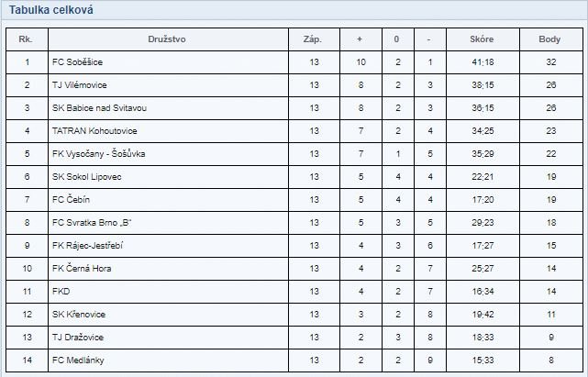Click the Body column header
The height and width of the screenshot is (377, 588).
click(x=549, y=39)
